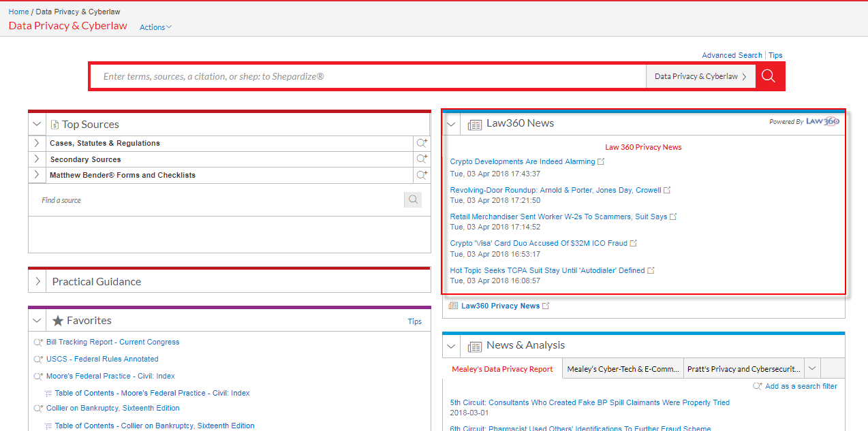This screenshot has height=431, width=868.
Task: Expand the Secondary Sources row
Action: pos(37,159)
